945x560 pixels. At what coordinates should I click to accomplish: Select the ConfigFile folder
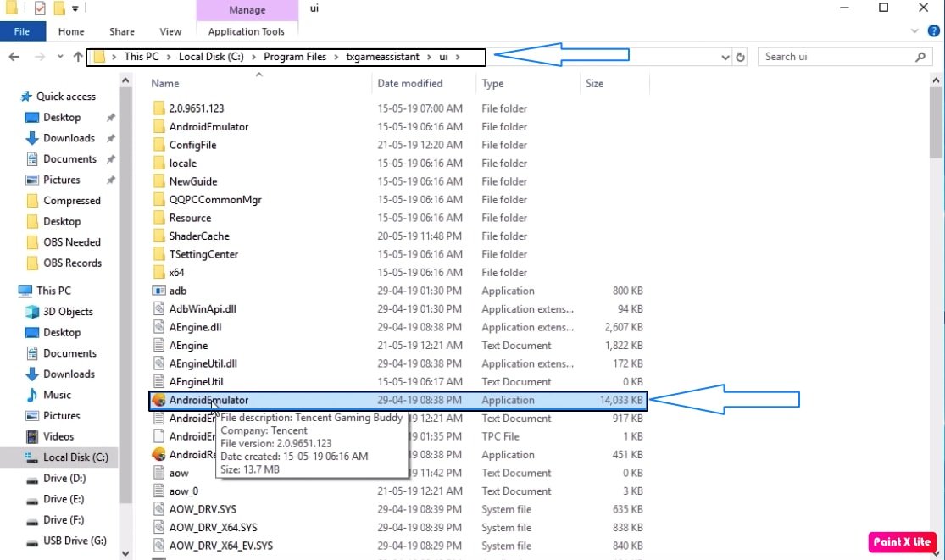coord(192,145)
